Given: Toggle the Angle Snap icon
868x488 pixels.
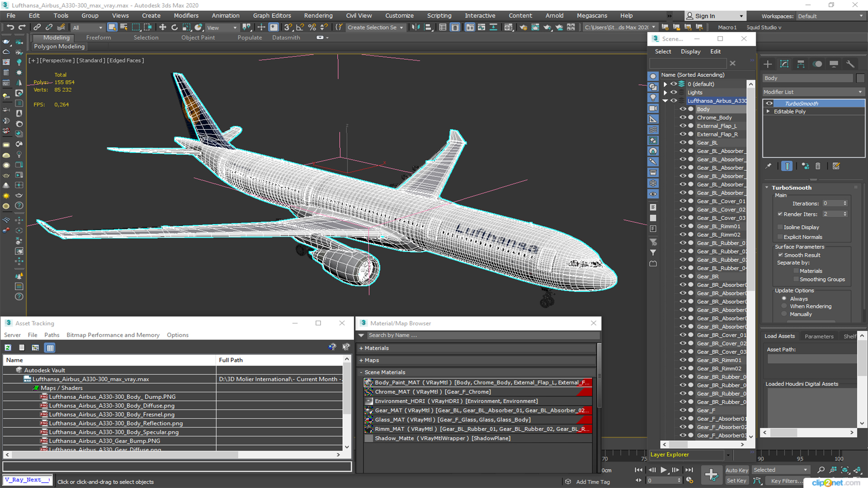Looking at the screenshot, I should (x=300, y=27).
